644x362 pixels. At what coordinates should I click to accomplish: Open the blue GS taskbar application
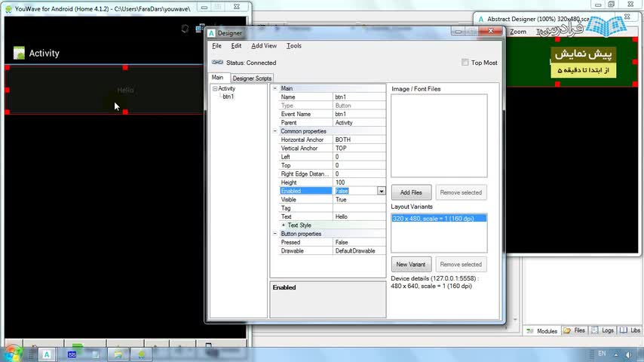pos(72,354)
